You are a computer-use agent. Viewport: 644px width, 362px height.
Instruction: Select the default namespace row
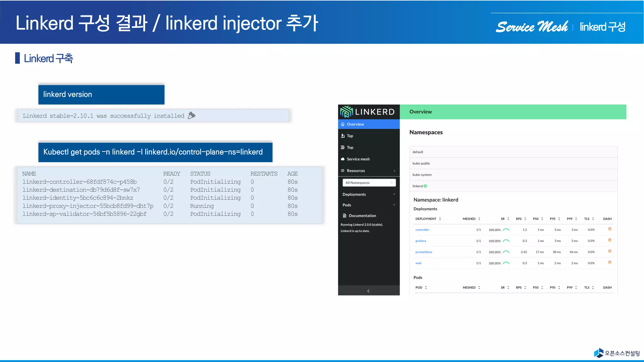pyautogui.click(x=513, y=152)
